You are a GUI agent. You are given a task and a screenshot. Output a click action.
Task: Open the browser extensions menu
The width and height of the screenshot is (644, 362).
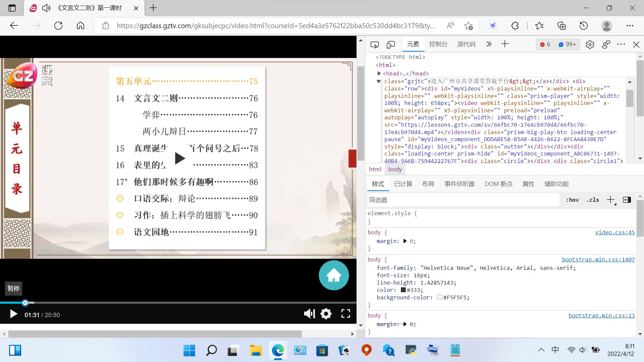tap(515, 25)
